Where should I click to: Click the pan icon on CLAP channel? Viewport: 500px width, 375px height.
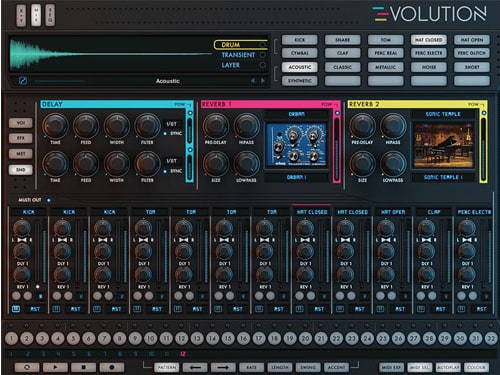[427, 240]
